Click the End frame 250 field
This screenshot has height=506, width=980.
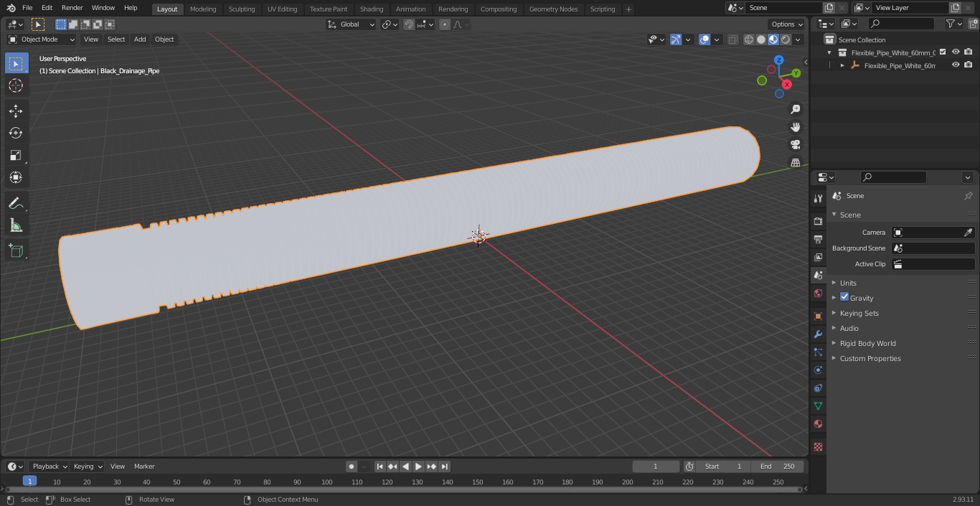(x=778, y=467)
